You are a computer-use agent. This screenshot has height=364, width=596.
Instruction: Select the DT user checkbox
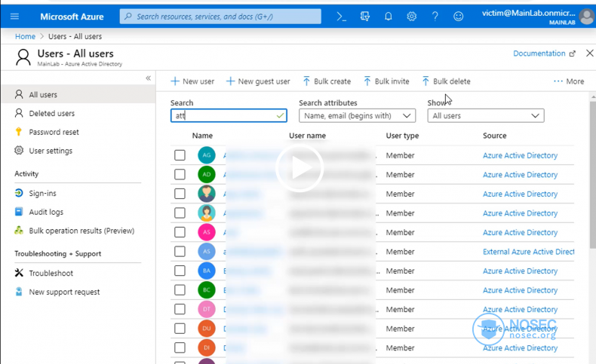(180, 309)
